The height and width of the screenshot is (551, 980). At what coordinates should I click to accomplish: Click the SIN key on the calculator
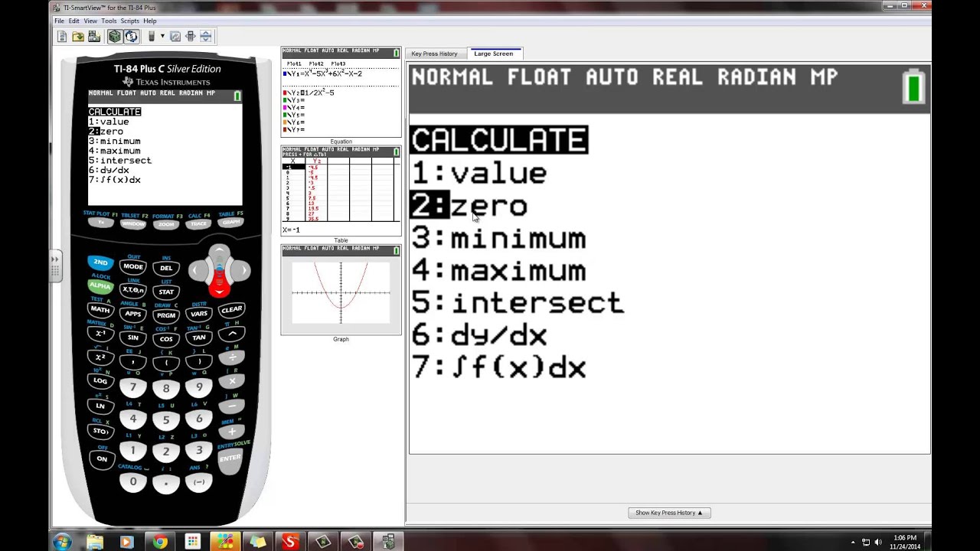coord(133,337)
